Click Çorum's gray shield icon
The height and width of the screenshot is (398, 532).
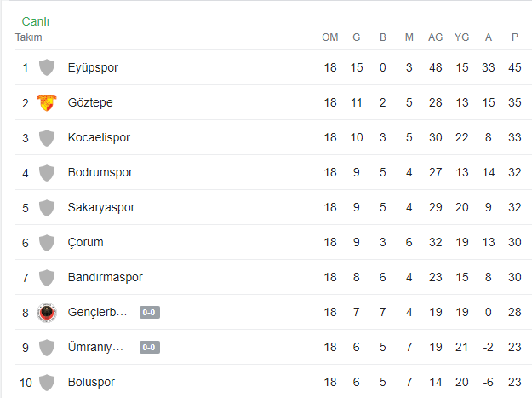(x=47, y=243)
